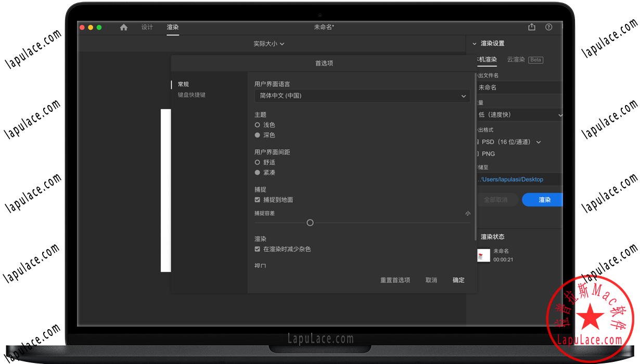The width and height of the screenshot is (640, 364).
Task: Open sharing options via the export icon
Action: 531,27
